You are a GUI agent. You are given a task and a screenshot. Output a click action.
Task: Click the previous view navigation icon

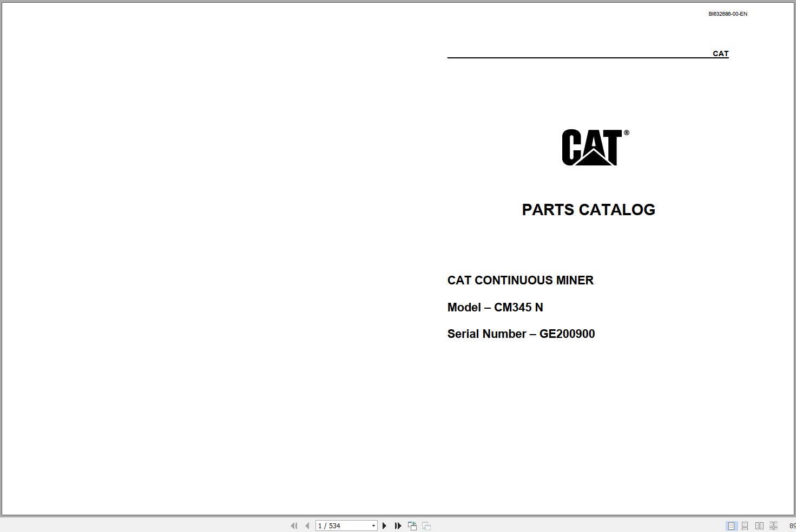pos(412,526)
